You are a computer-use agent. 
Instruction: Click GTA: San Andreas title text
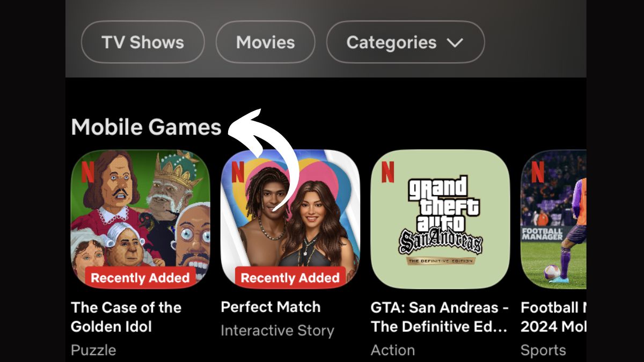(x=440, y=317)
